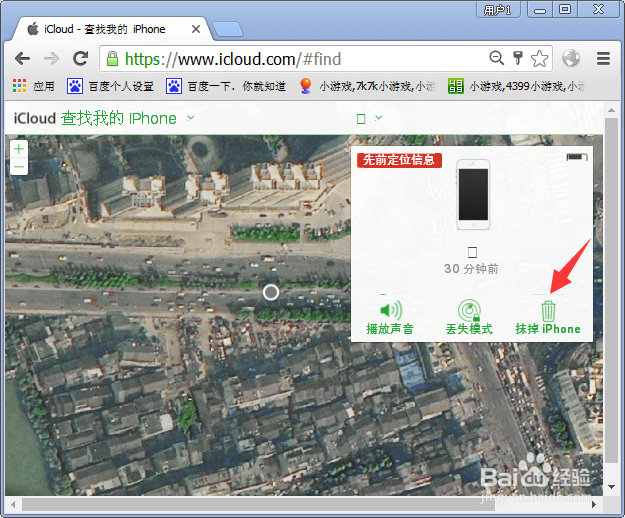Click the browser Back arrow

point(22,59)
